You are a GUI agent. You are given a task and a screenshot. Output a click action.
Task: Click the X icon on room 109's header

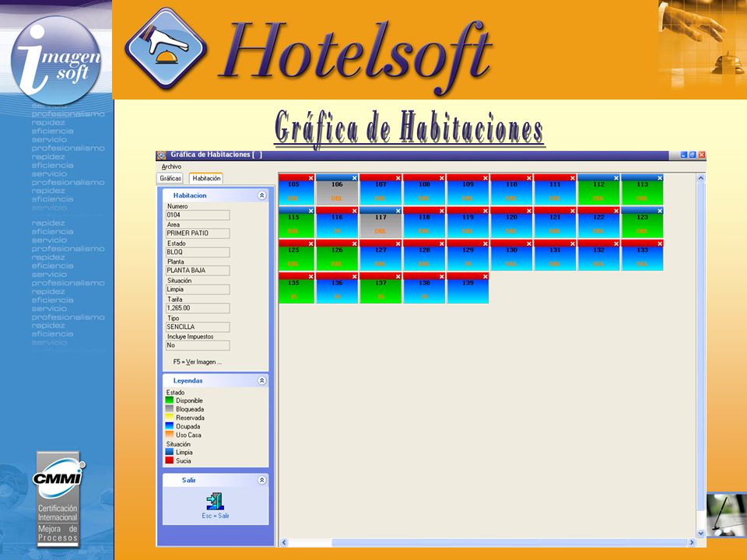[x=485, y=178]
